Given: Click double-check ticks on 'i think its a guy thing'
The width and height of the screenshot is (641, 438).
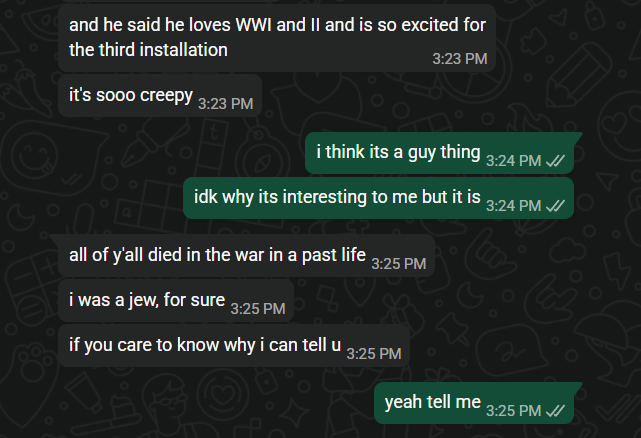Looking at the screenshot, I should tap(556, 161).
